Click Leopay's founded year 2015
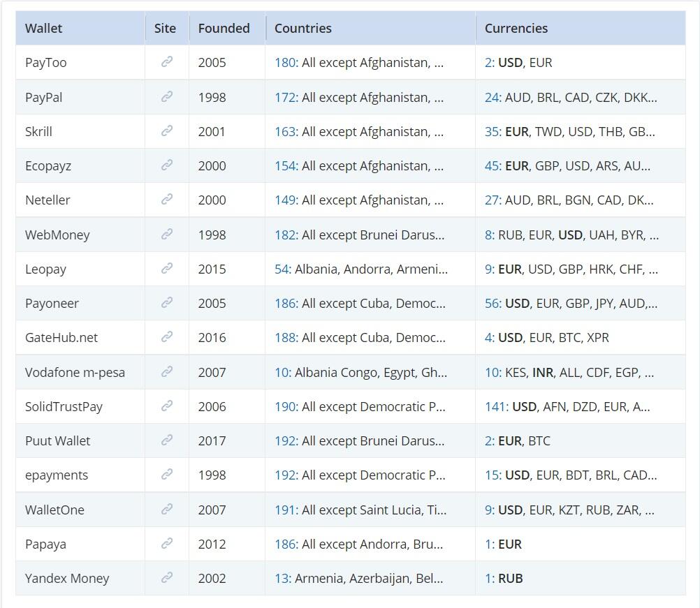This screenshot has height=608, width=700. click(x=212, y=269)
